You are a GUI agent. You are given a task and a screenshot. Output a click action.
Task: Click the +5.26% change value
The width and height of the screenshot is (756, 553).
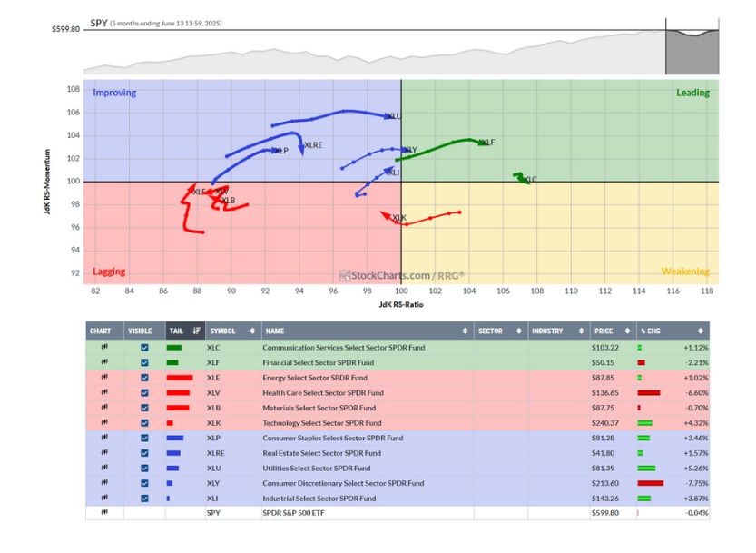696,468
